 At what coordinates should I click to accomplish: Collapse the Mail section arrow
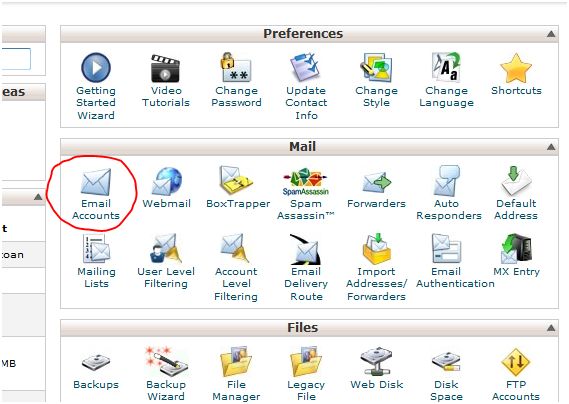[x=550, y=147]
